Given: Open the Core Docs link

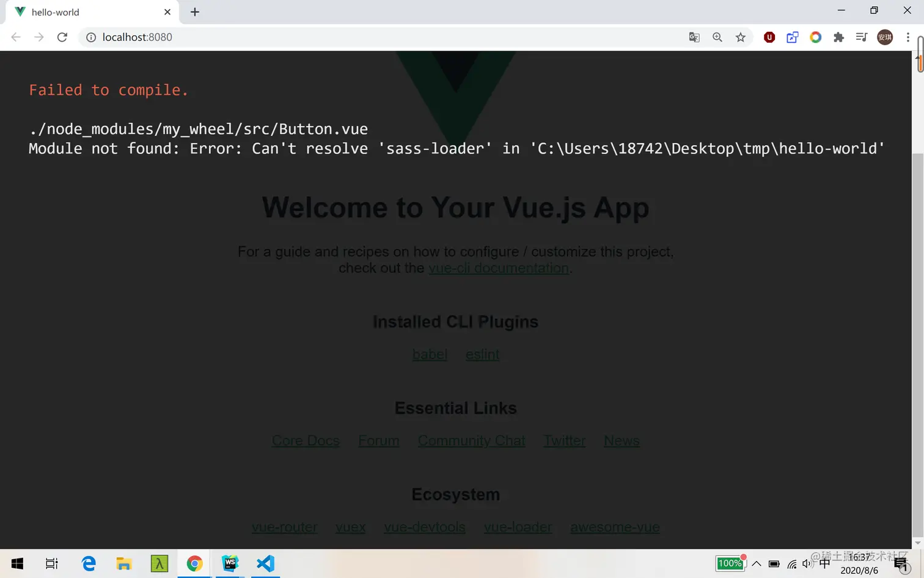Looking at the screenshot, I should [306, 441].
